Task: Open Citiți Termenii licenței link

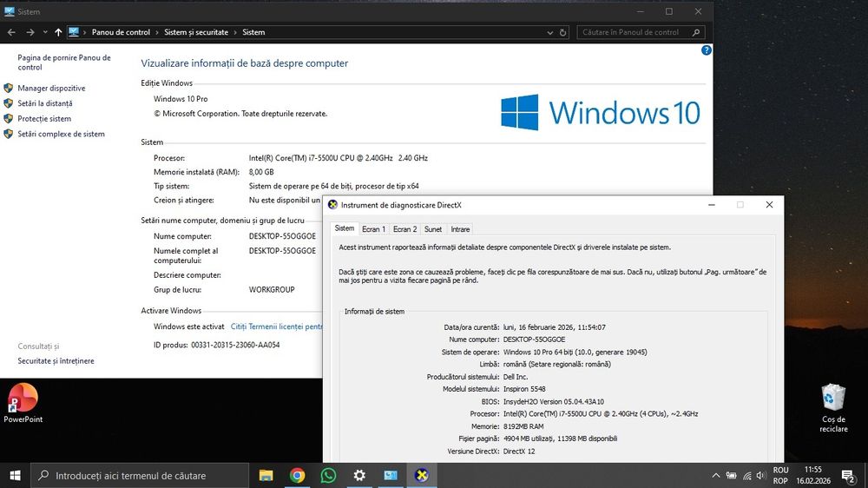Action: point(276,326)
